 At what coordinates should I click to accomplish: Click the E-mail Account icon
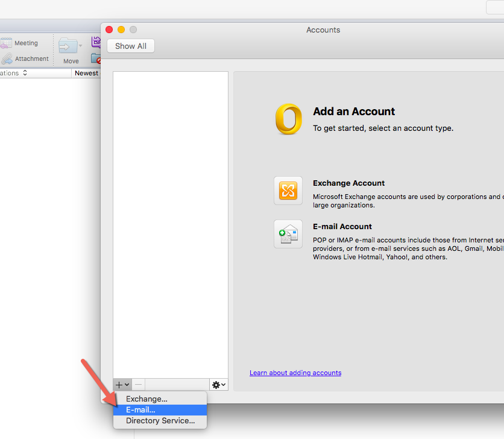(x=288, y=235)
